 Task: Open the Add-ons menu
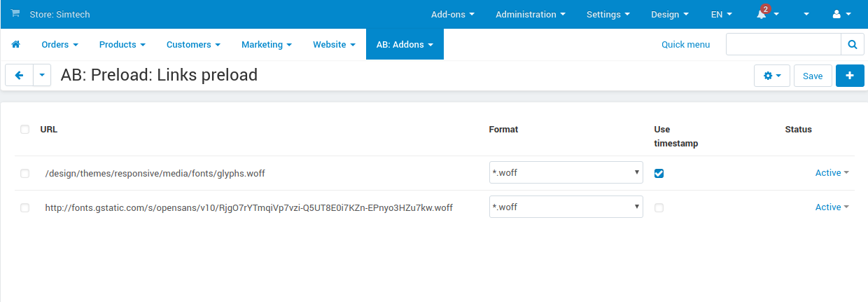(452, 14)
